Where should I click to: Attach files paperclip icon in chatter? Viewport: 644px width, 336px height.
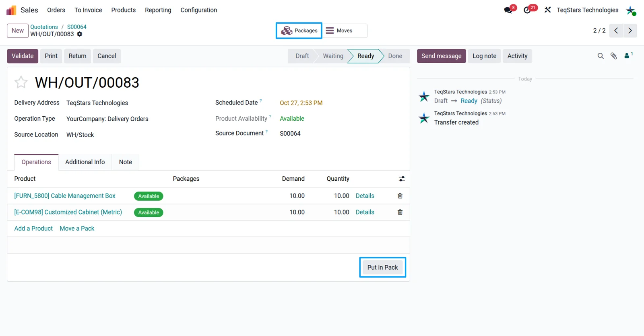coord(614,56)
